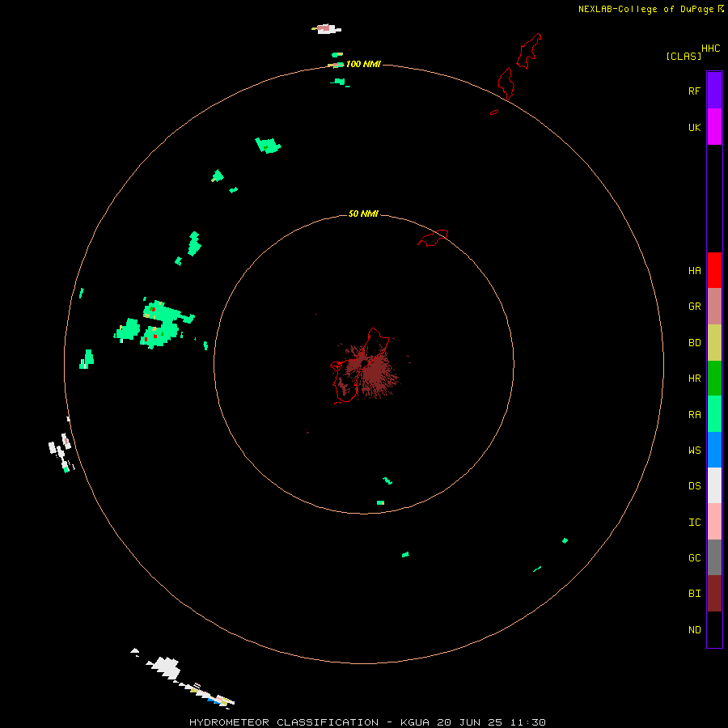Click the RF purple legend swatch
728x728 pixels.
(x=714, y=91)
